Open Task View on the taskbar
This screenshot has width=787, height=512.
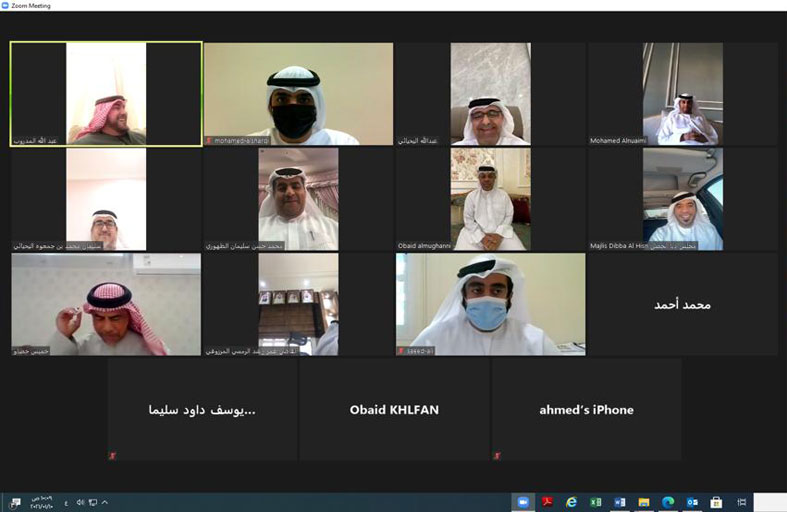tap(741, 502)
